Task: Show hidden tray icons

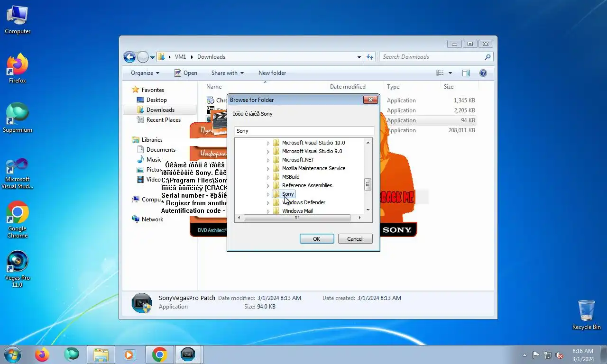Action: 524,355
